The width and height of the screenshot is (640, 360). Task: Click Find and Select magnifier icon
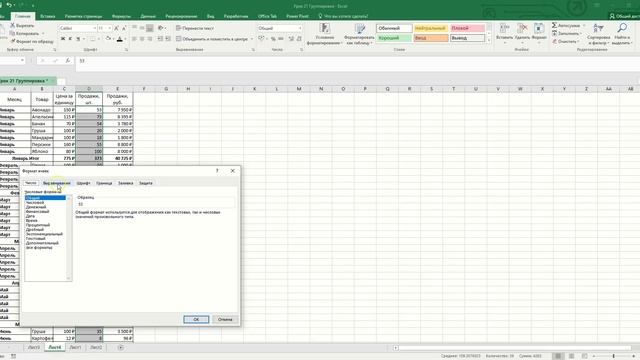tap(622, 28)
